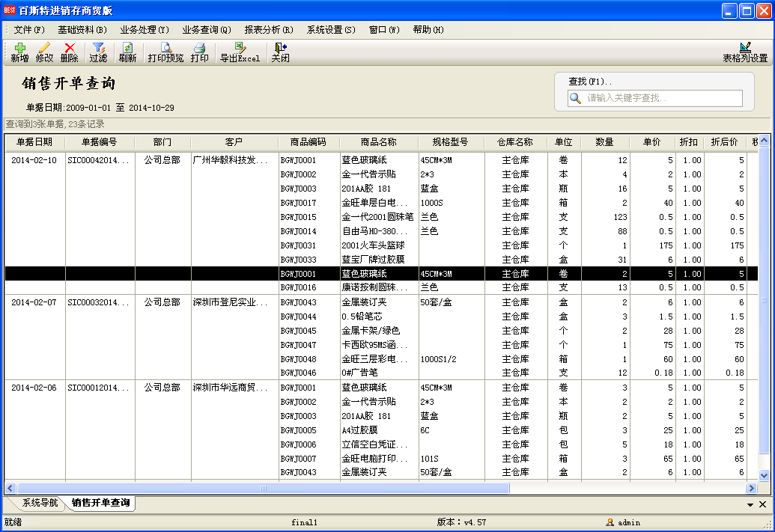
Task: Open the 过滤 (Filter) funnel tool
Action: (x=98, y=52)
